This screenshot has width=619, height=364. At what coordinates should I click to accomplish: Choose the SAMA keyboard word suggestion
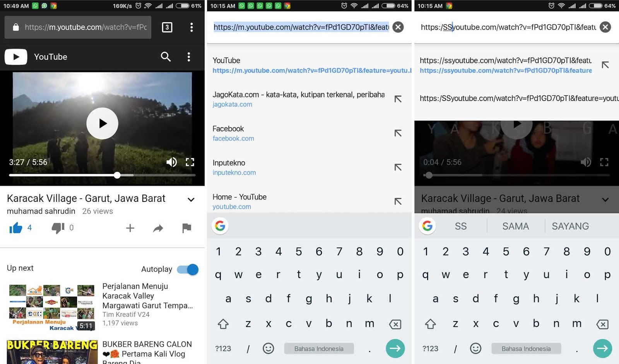pyautogui.click(x=515, y=226)
